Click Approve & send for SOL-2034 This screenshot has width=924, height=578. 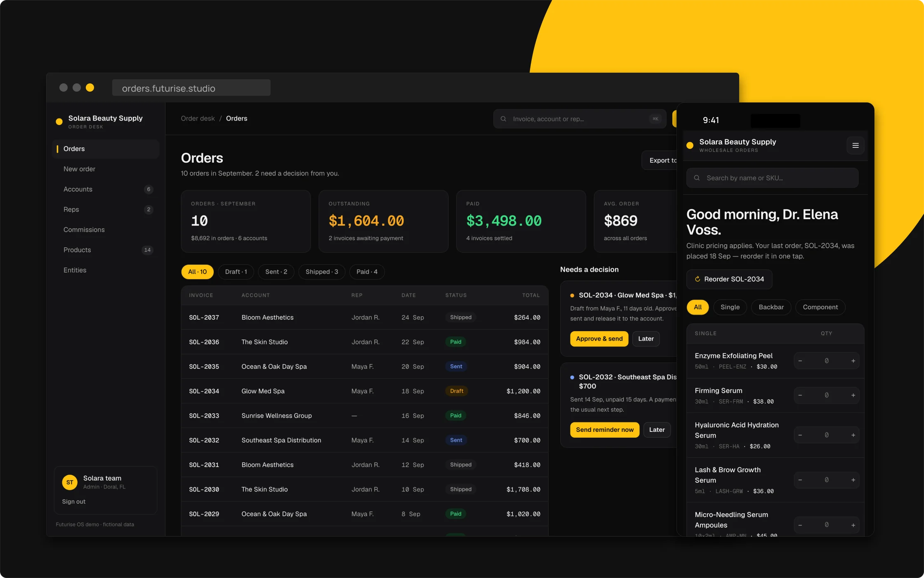pos(599,339)
